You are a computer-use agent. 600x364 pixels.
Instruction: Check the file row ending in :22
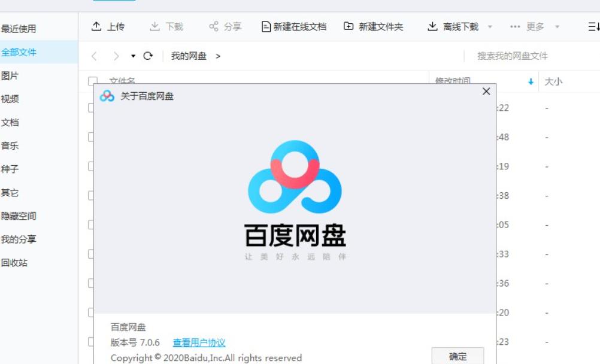tap(91, 108)
